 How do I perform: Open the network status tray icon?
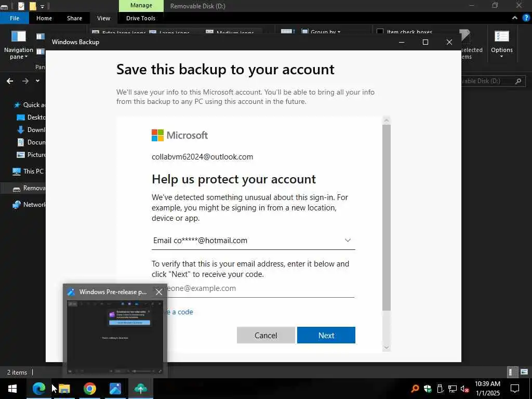click(x=453, y=389)
